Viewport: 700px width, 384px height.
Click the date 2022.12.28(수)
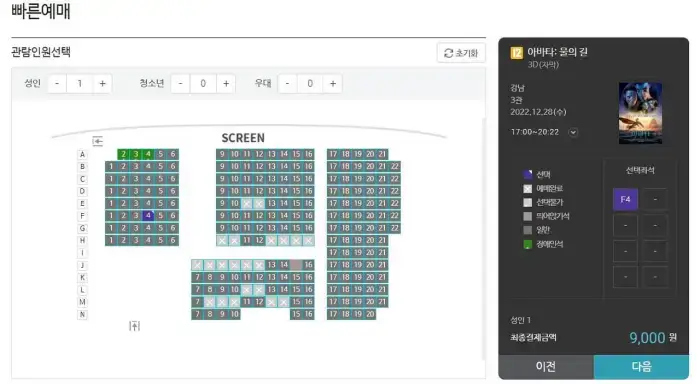click(538, 112)
